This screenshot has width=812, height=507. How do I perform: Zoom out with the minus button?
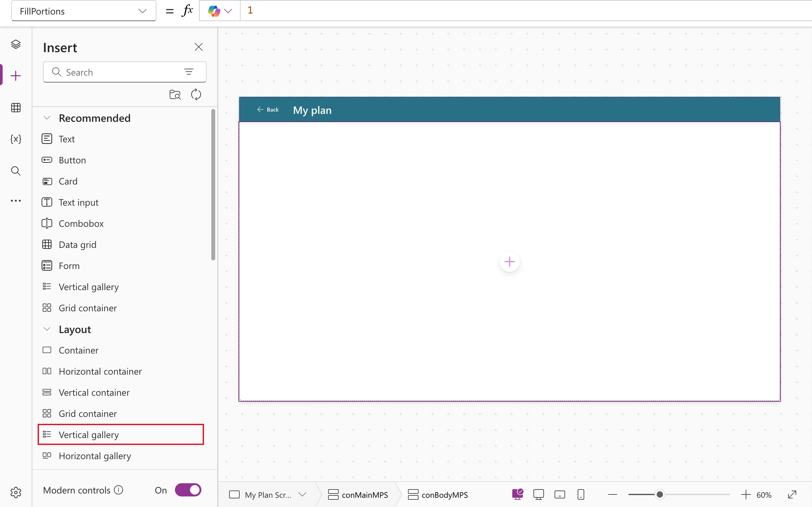click(x=612, y=494)
